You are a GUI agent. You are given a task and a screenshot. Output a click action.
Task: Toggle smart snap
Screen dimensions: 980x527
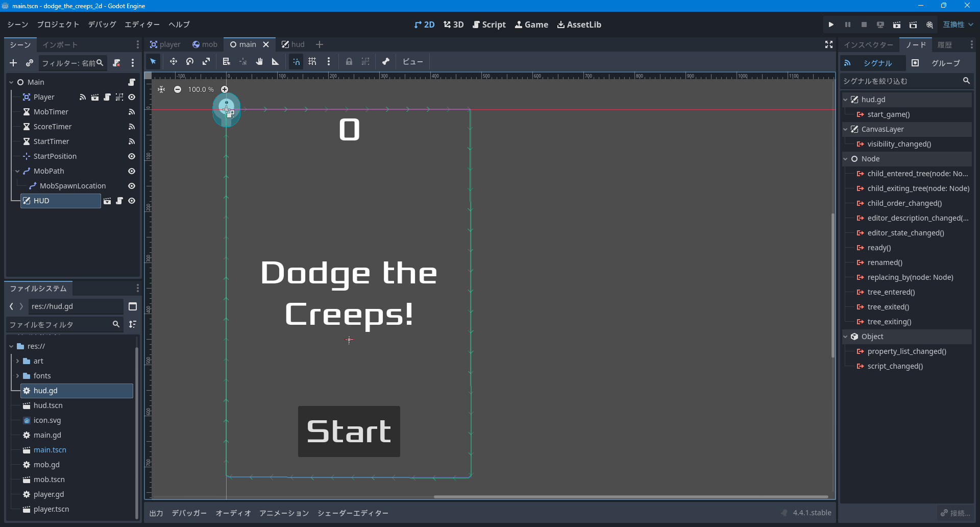click(296, 62)
